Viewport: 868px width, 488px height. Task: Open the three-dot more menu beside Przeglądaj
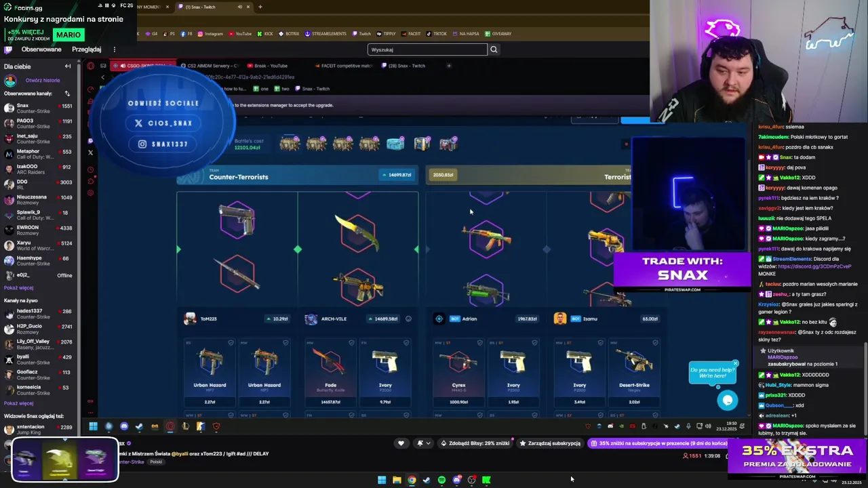(115, 49)
